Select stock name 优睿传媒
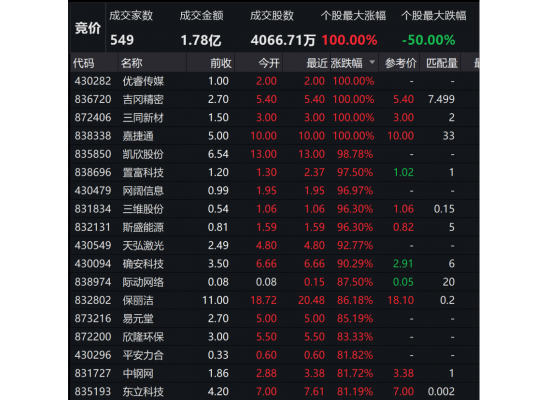This screenshot has width=550, height=400. [143, 81]
